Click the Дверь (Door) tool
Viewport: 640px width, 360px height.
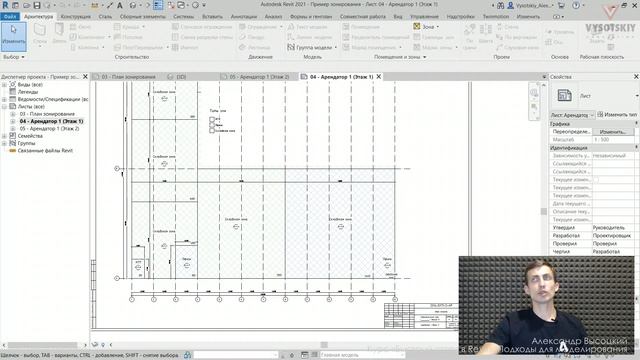tap(59, 33)
